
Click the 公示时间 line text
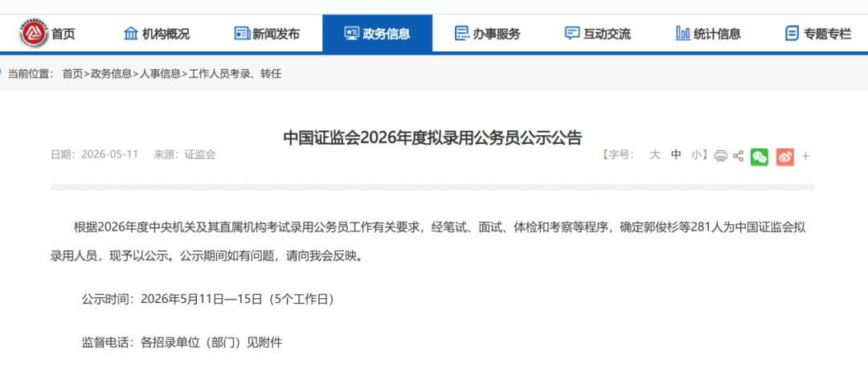pyautogui.click(x=209, y=300)
